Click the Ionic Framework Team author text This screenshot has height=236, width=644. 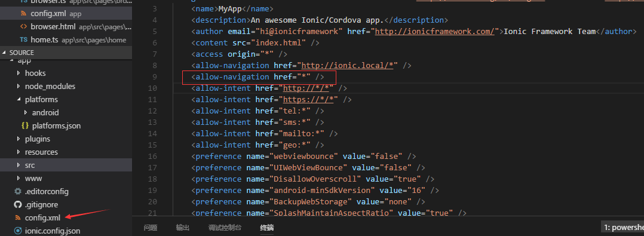pyautogui.click(x=550, y=32)
